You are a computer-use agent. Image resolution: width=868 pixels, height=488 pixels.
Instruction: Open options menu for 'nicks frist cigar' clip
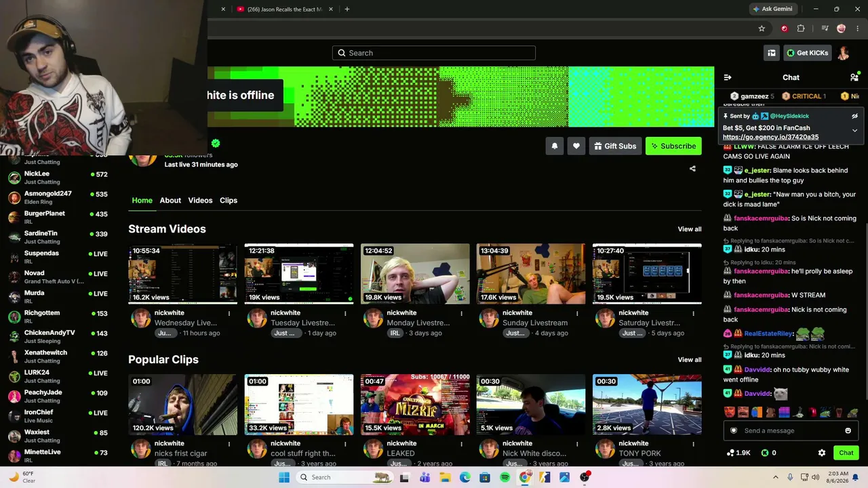click(229, 444)
